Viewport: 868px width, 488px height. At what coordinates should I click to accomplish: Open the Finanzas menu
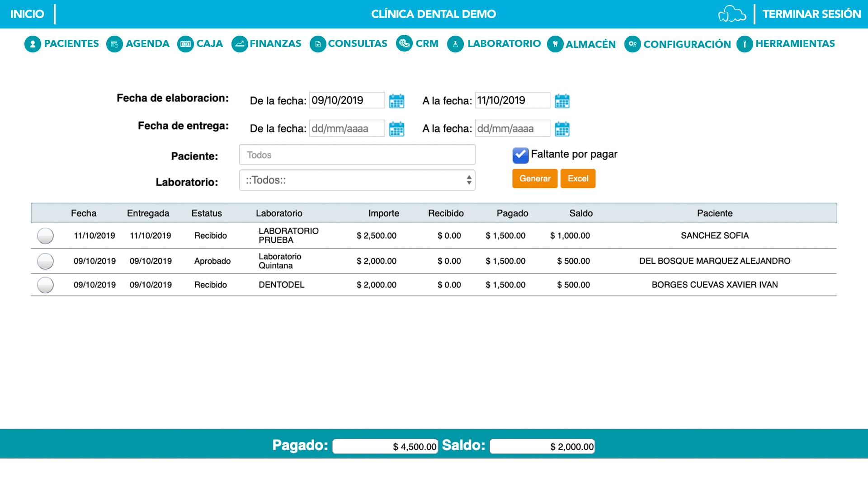(267, 44)
